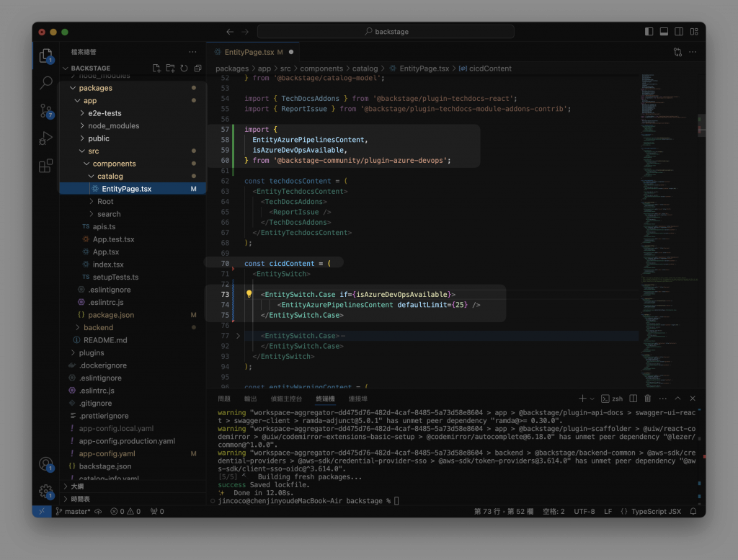This screenshot has height=560, width=738.
Task: Click the editor minimap code overview
Action: (x=668, y=231)
